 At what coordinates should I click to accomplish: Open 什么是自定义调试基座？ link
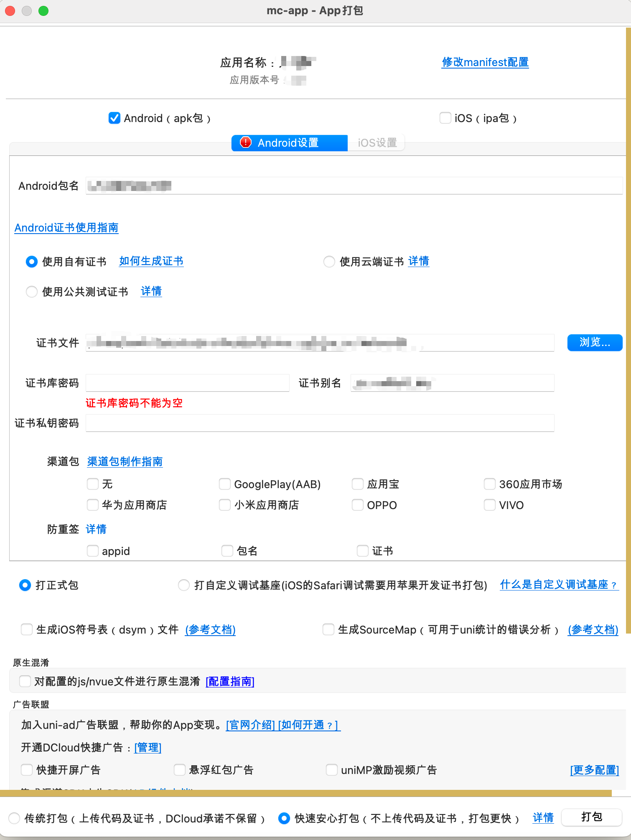click(x=559, y=585)
